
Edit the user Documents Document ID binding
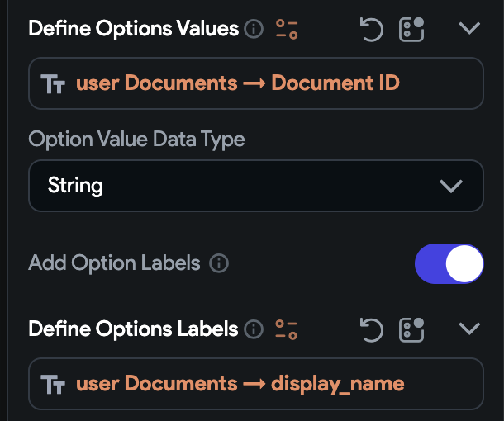coord(256,83)
